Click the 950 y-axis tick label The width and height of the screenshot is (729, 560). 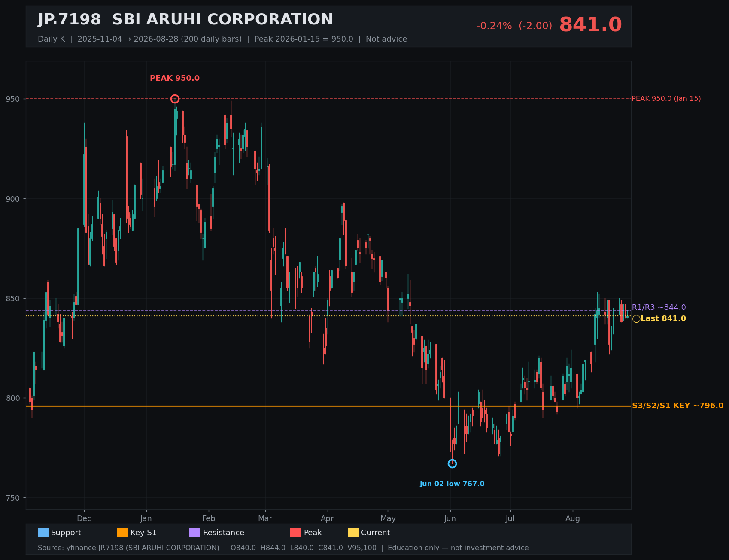coord(12,99)
